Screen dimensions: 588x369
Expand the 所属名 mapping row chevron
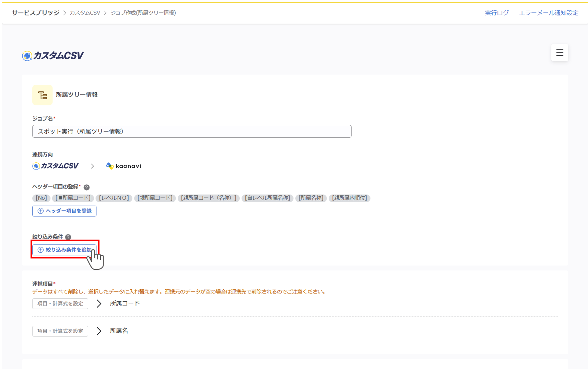[x=99, y=331]
